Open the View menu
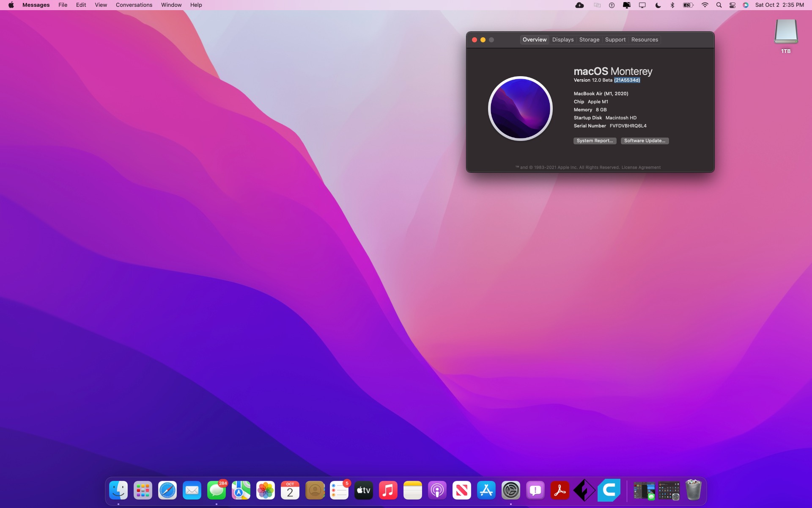The width and height of the screenshot is (812, 508). pos(101,5)
